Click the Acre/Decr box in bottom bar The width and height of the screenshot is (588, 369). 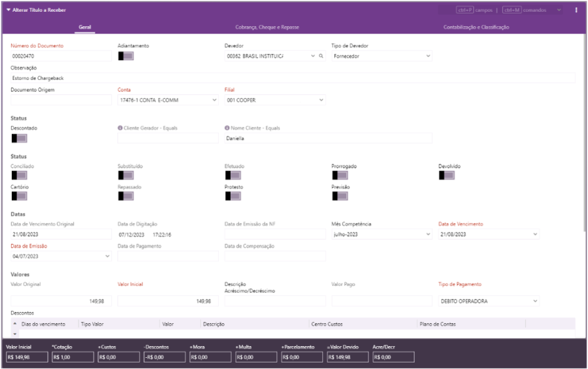click(394, 357)
